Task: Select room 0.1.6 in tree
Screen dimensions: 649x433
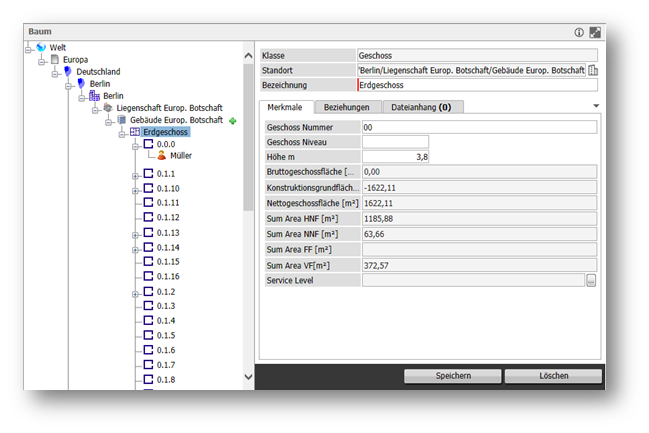Action: pos(166,350)
